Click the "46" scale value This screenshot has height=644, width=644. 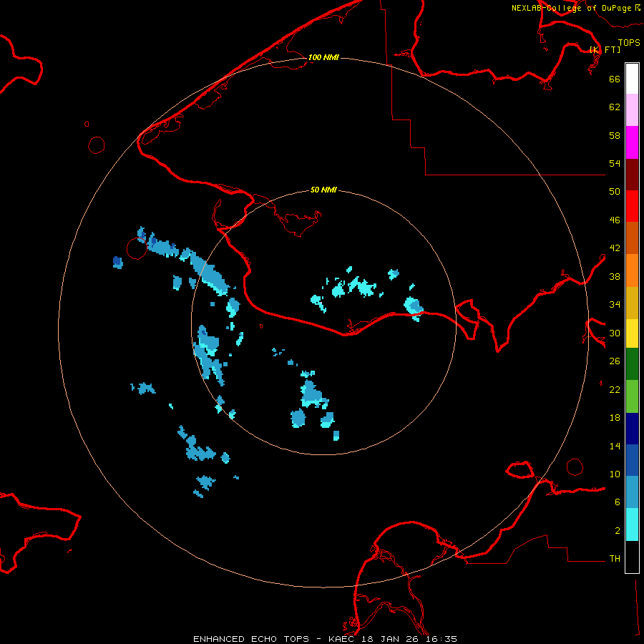pos(615,220)
